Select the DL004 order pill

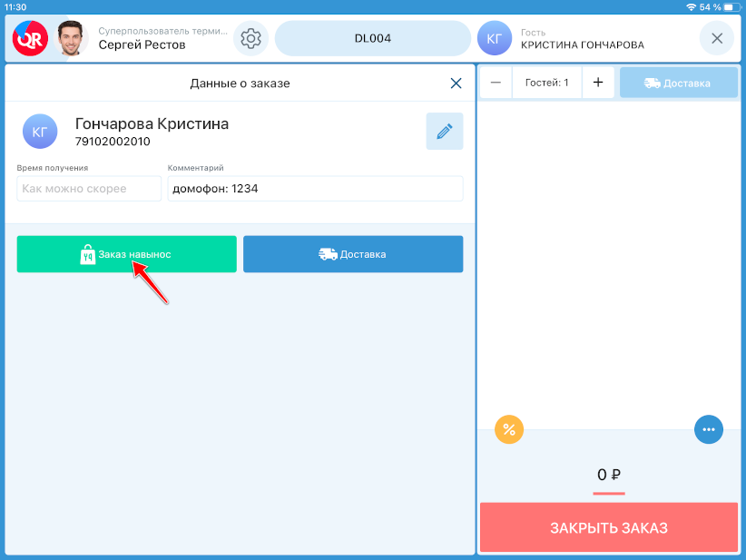[372, 38]
